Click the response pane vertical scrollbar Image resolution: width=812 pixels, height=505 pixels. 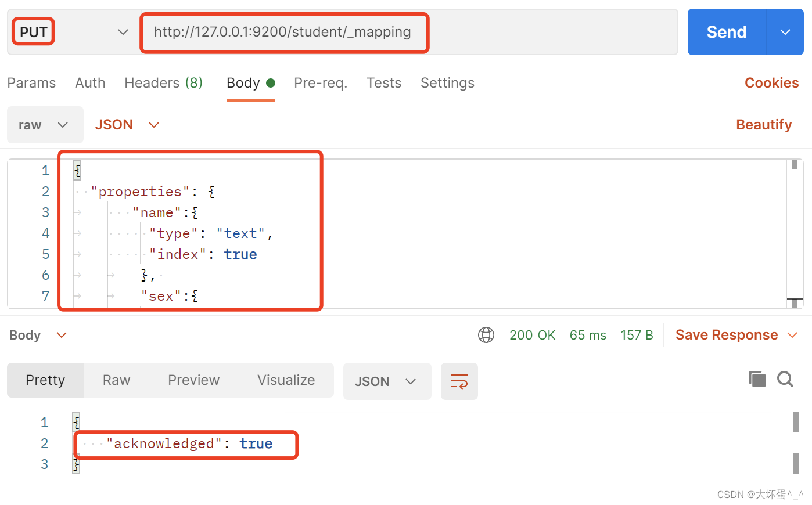pos(796,443)
